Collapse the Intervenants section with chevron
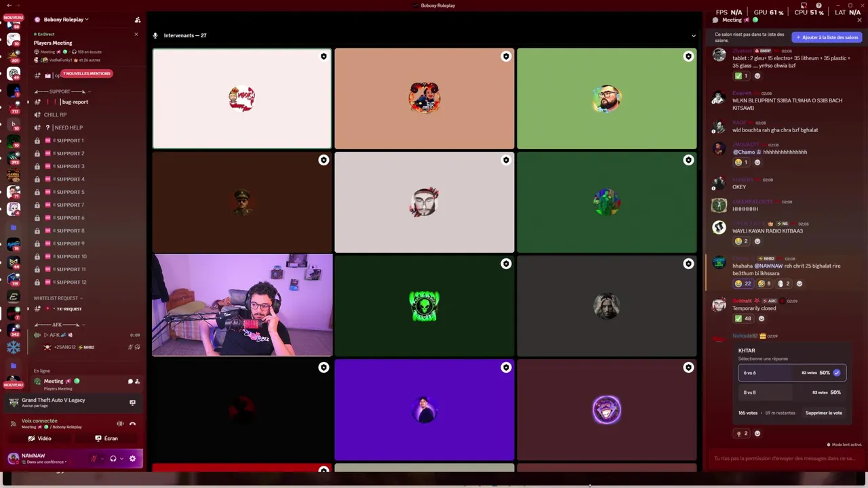This screenshot has width=868, height=488. pos(693,35)
